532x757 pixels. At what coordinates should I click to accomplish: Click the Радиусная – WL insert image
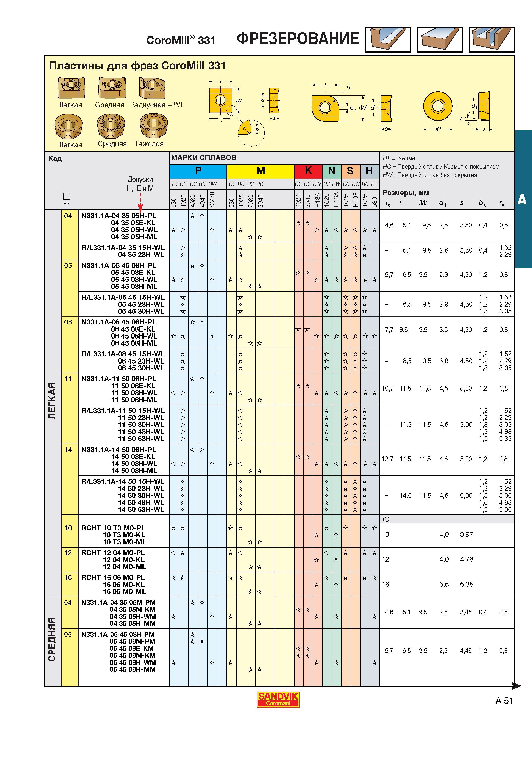152,88
